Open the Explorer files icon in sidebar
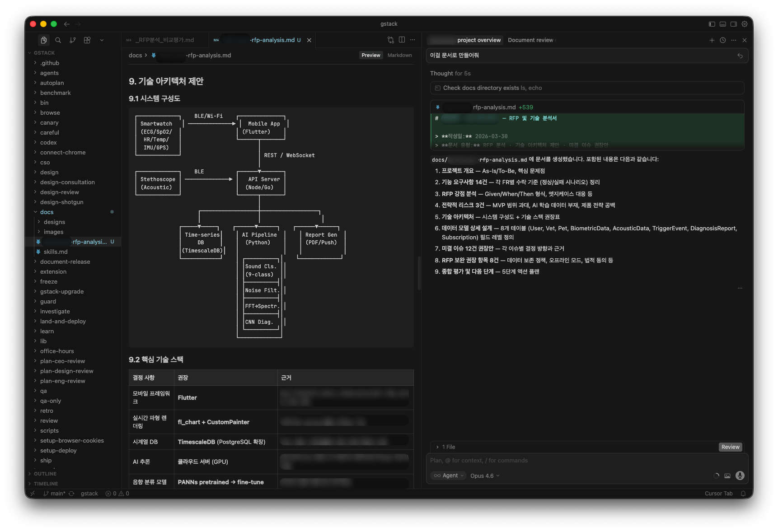The height and width of the screenshot is (532, 778). (44, 40)
